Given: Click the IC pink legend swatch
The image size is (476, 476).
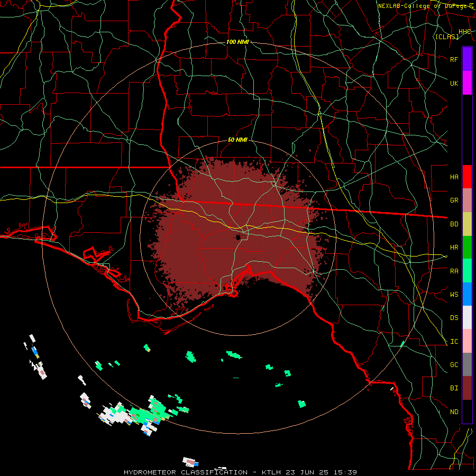Looking at the screenshot, I should [467, 341].
